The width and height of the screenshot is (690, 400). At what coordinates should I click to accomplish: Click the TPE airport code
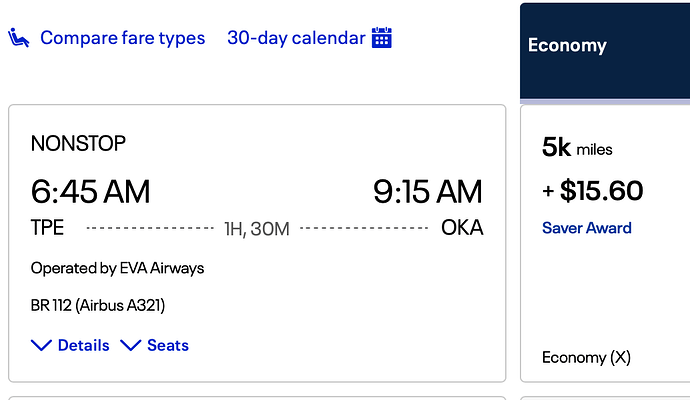[x=48, y=228]
